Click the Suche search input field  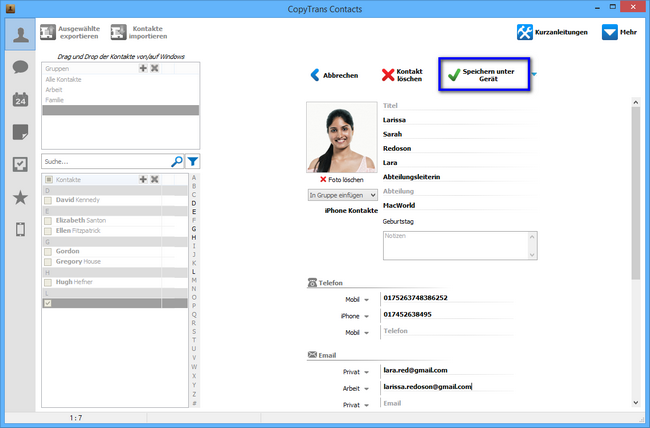point(105,161)
